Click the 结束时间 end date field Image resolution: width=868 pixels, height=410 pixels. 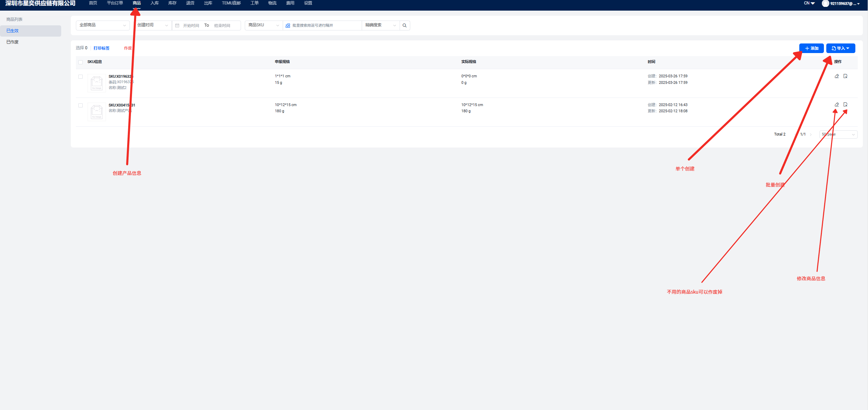point(222,26)
